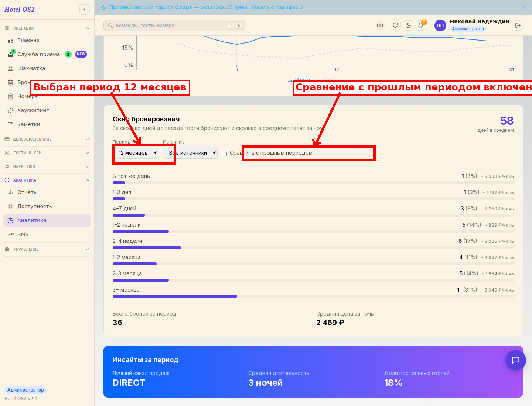The image size is (532, 406).
Task: Click the DIRECT best channel insight
Action: (x=129, y=383)
